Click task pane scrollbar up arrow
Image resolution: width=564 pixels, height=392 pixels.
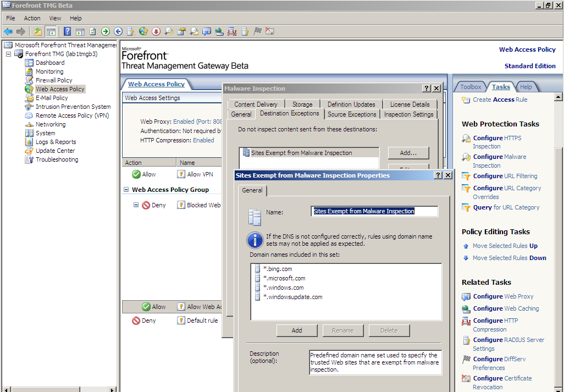coord(559,96)
